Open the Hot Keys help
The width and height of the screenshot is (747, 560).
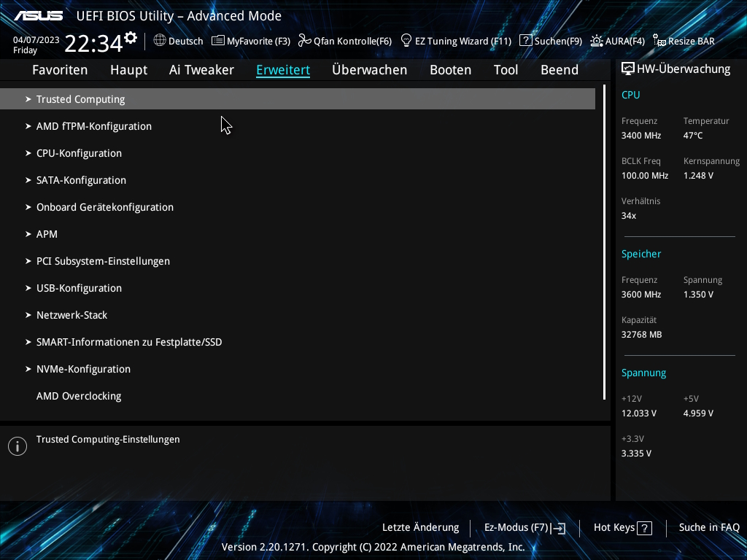[614, 528]
